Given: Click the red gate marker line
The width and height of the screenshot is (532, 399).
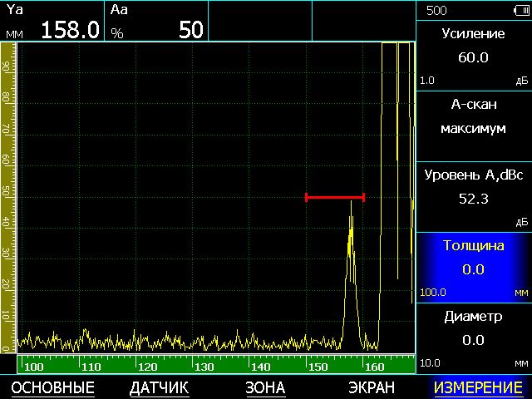Looking at the screenshot, I should (x=335, y=197).
